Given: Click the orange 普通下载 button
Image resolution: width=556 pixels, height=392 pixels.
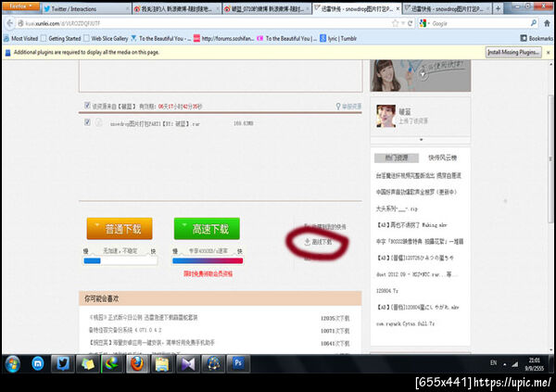Looking at the screenshot, I should pyautogui.click(x=120, y=229).
